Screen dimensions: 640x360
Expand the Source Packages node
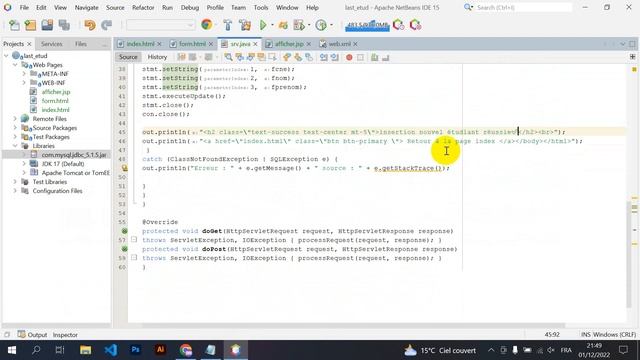click(15, 128)
